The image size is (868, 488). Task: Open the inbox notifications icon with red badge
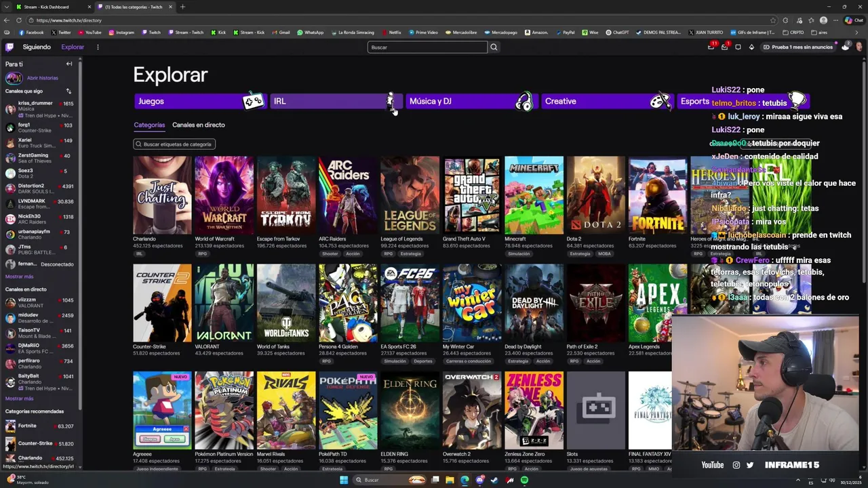[711, 47]
